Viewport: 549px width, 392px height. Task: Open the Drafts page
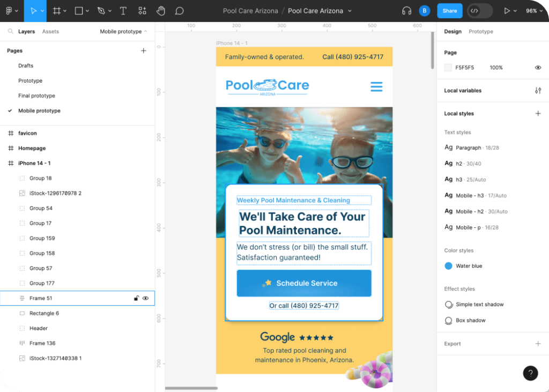[26, 66]
